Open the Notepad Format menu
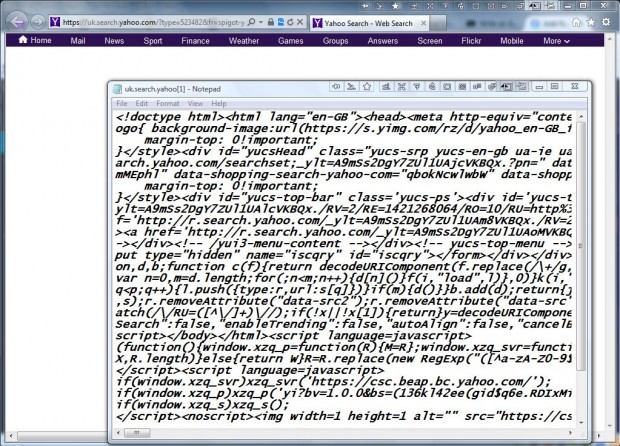The width and height of the screenshot is (620, 446). pyautogui.click(x=168, y=104)
